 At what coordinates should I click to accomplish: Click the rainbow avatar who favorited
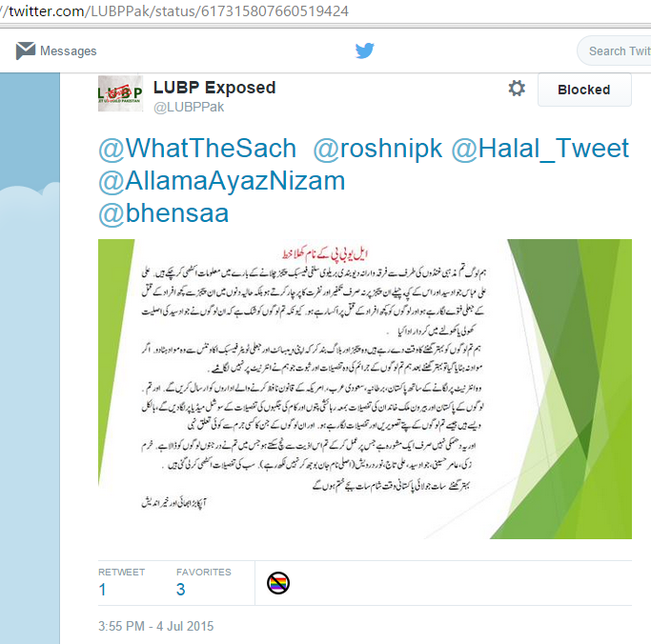click(277, 583)
